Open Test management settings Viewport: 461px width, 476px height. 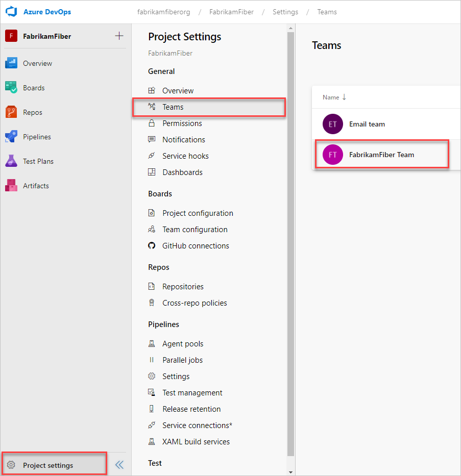(x=192, y=392)
